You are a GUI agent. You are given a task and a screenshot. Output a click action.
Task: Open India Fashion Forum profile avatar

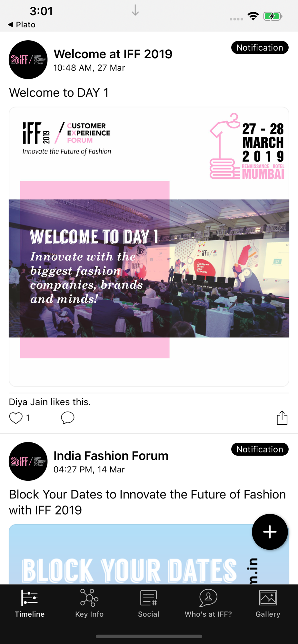(28, 461)
